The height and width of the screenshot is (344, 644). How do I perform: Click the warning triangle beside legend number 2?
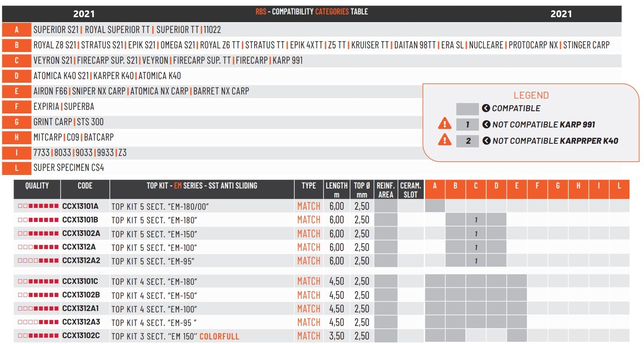445,140
